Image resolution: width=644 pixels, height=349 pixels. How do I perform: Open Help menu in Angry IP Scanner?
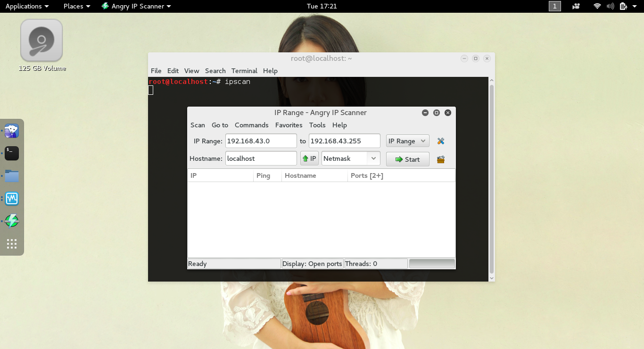click(x=339, y=125)
